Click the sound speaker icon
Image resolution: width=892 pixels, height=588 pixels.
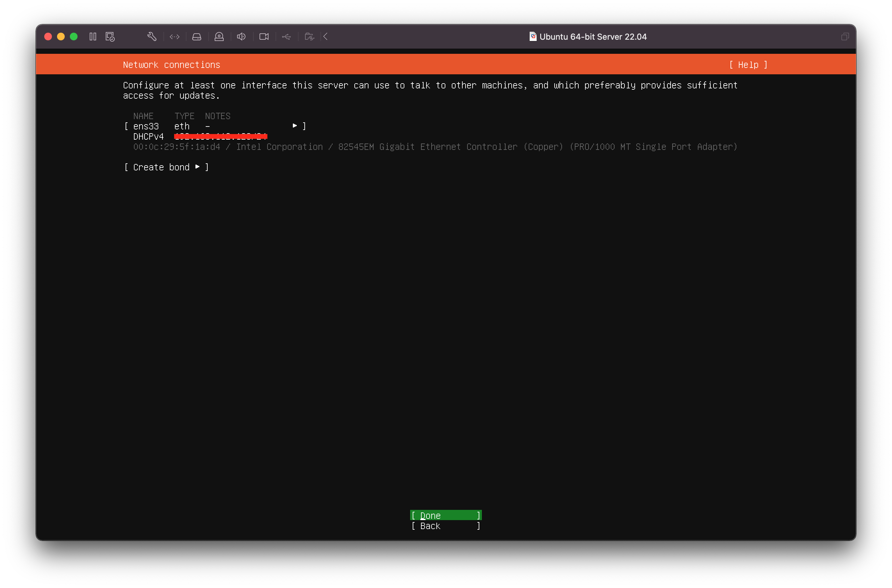click(241, 37)
